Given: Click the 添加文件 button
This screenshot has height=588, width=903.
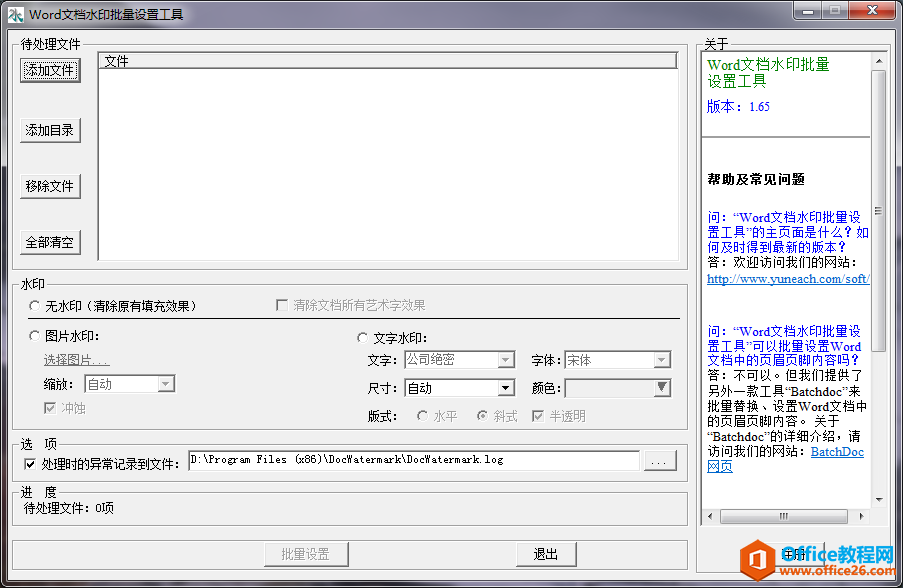Looking at the screenshot, I should (x=50, y=70).
